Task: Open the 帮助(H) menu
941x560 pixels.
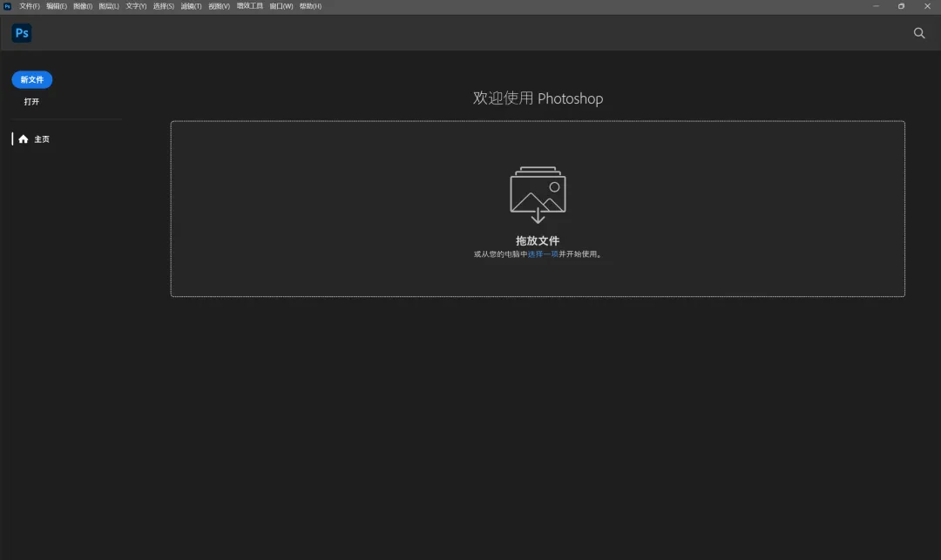Action: click(310, 6)
